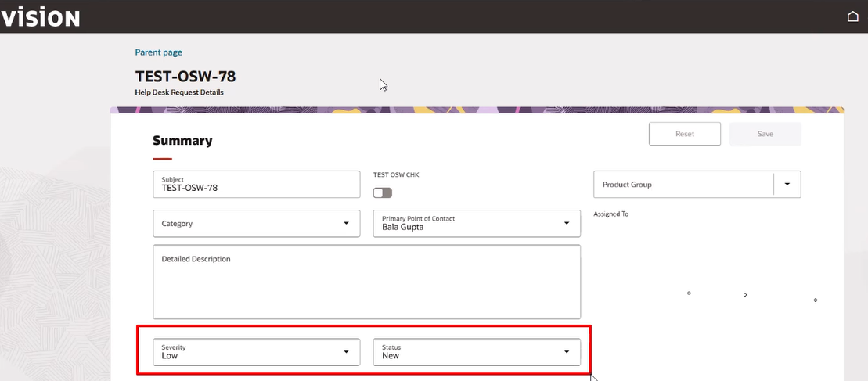Toggle the TEST OSW CHK switch
The height and width of the screenshot is (381, 868).
pyautogui.click(x=383, y=192)
